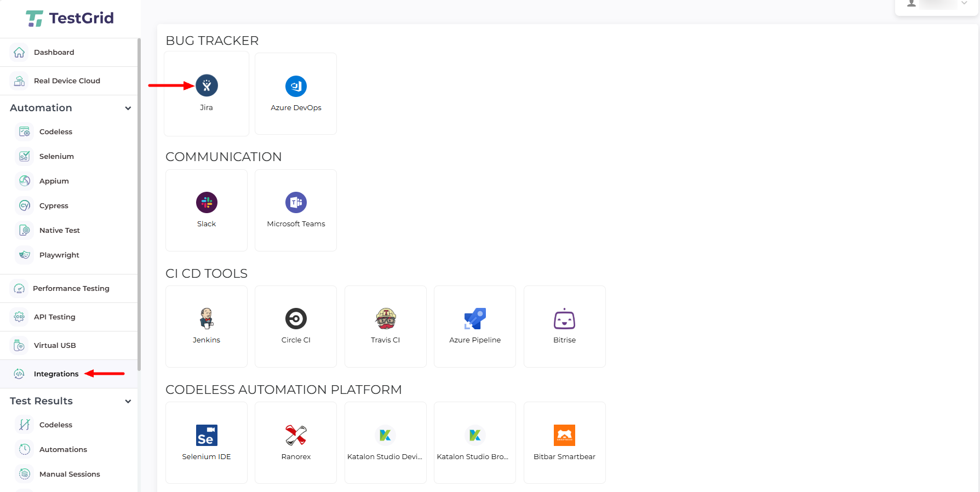Screen dimensions: 980x492
Task: Open the Travis CI icon
Action: 386,318
